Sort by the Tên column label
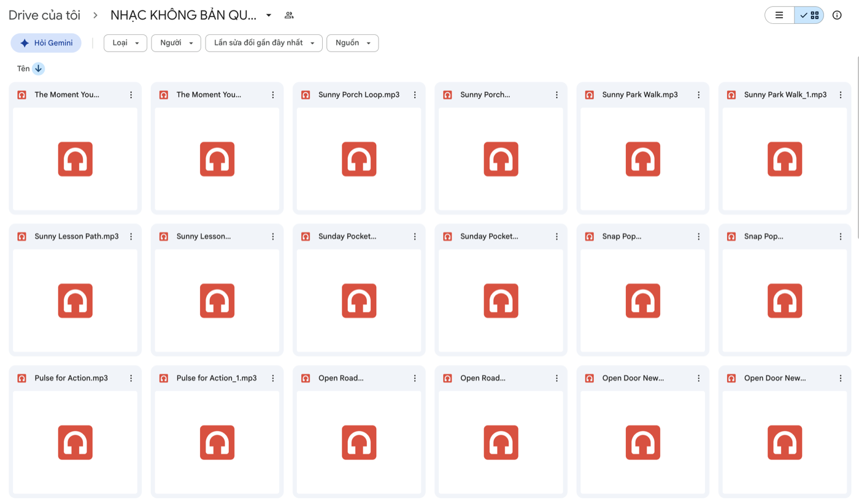Screen dimensions: 859x504 [x=23, y=69]
